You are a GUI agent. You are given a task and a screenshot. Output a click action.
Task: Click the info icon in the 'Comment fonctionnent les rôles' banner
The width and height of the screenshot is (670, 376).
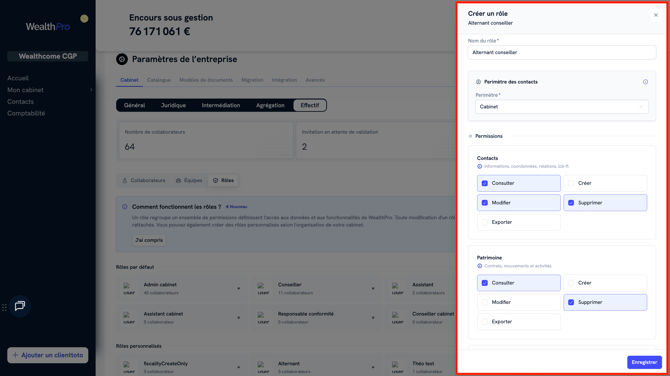125,207
